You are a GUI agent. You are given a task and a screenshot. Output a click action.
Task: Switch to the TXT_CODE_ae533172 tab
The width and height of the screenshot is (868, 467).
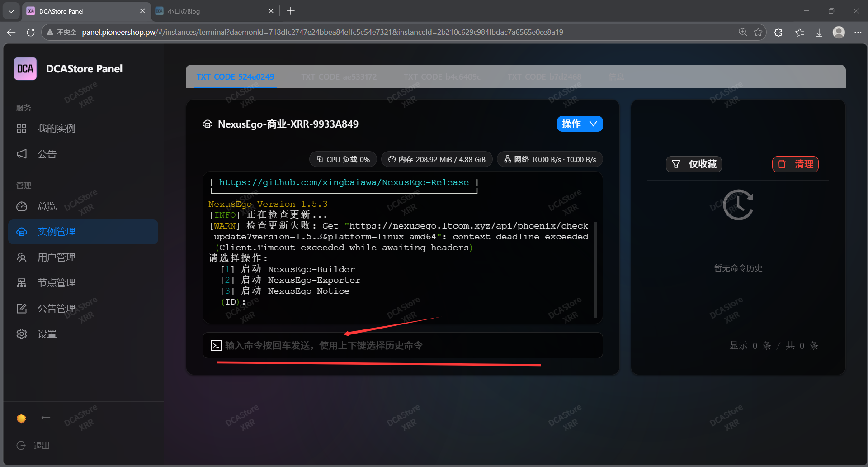[x=339, y=77]
